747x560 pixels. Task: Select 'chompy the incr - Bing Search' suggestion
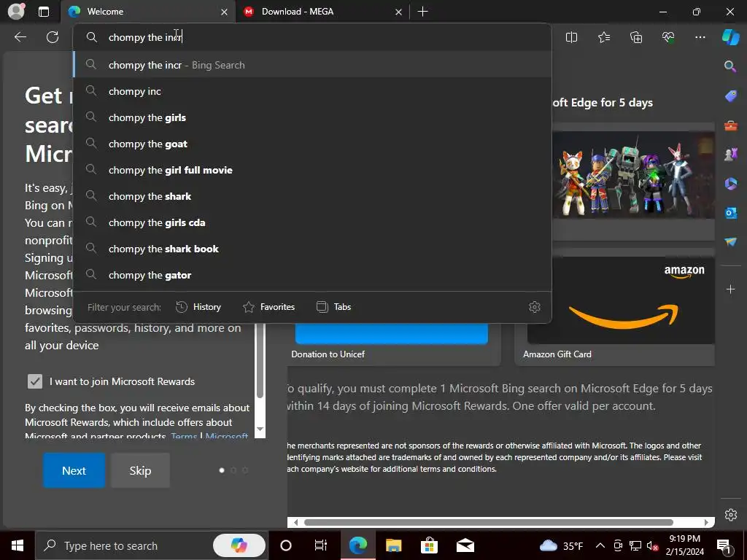(312, 65)
